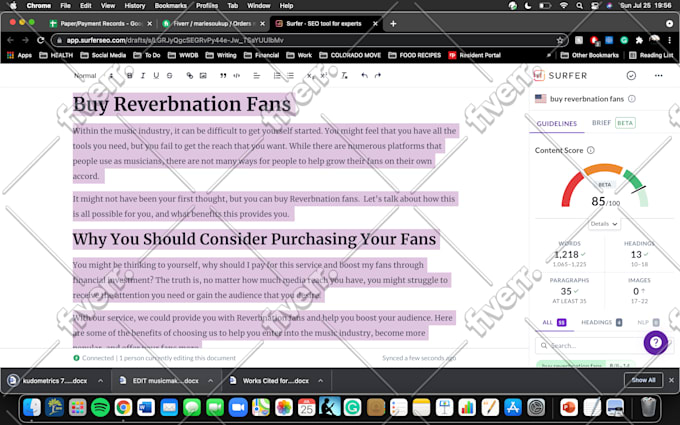
Task: Open the History menu in the menu bar
Action: coord(135,6)
